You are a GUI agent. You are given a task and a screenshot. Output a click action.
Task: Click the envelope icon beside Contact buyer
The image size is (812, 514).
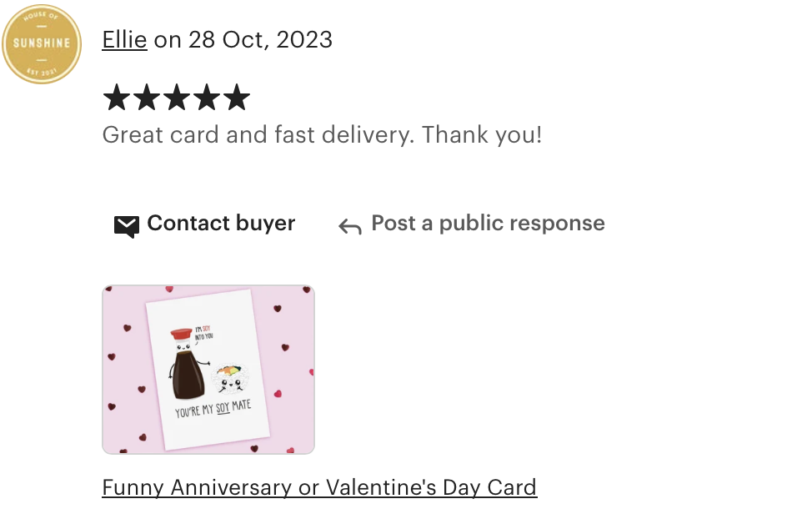point(127,226)
